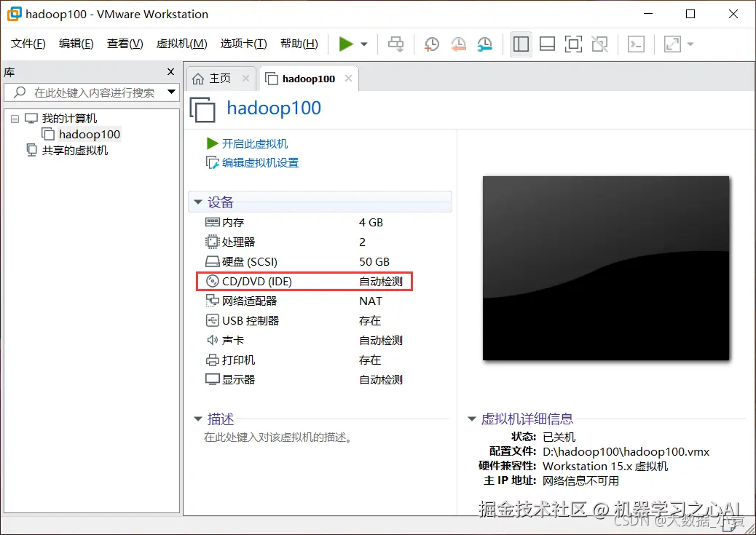Click the Unity mode toolbar icon
This screenshot has height=535, width=756.
point(600,44)
